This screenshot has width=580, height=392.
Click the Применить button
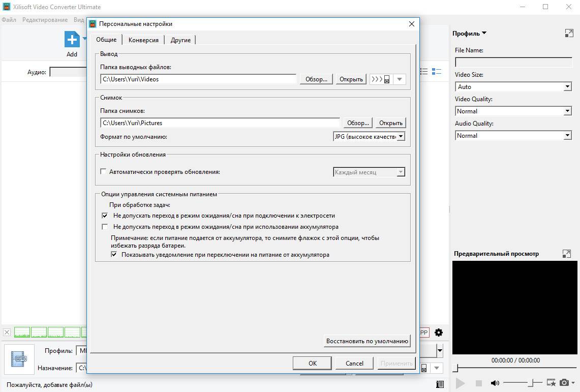[x=396, y=363]
